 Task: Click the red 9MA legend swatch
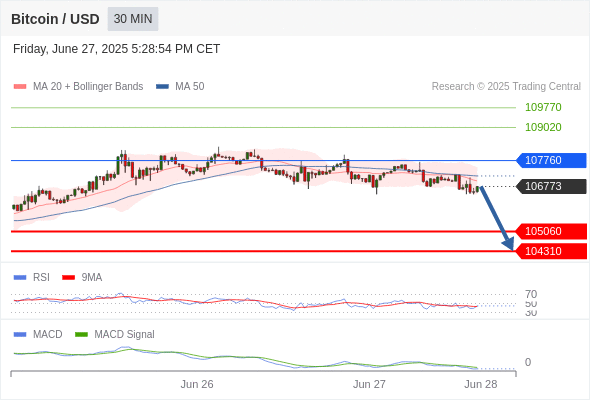pos(68,278)
